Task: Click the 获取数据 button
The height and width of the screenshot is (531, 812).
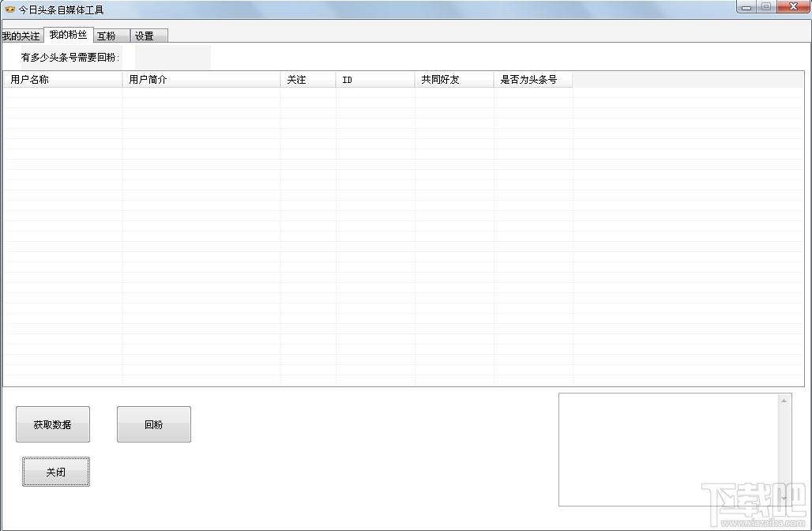Action: tap(53, 424)
